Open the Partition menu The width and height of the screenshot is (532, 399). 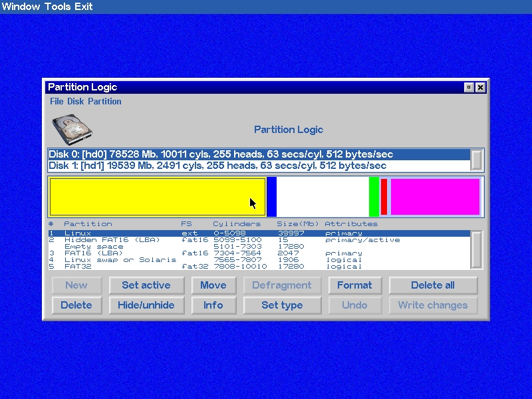tap(104, 101)
